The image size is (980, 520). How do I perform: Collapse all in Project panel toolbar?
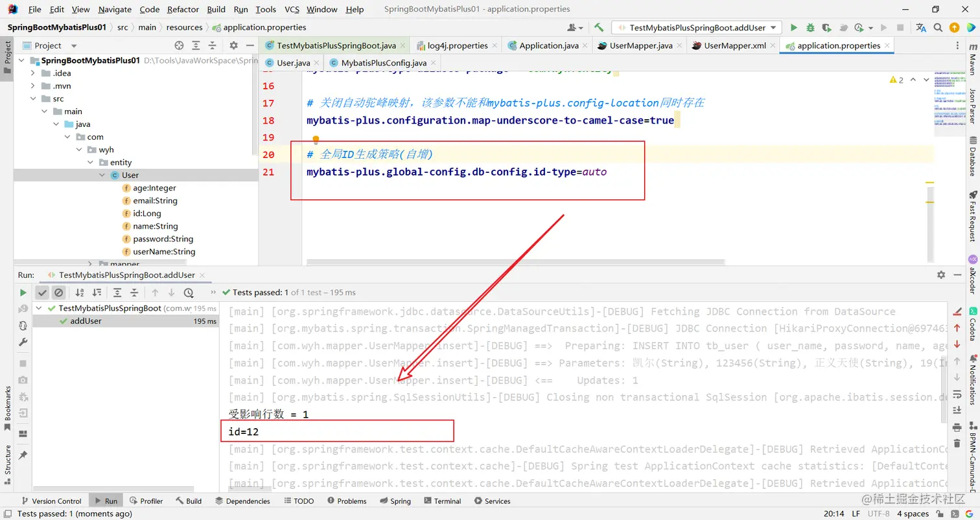[x=213, y=45]
